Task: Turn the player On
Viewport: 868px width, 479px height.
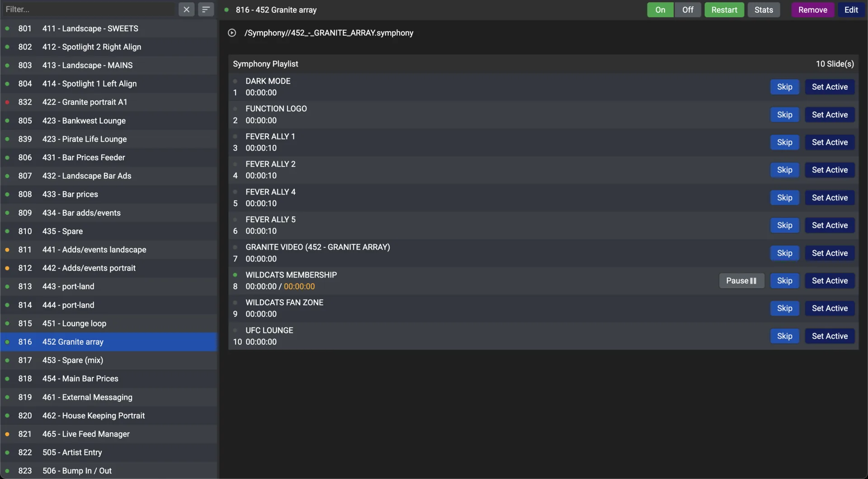Action: [660, 9]
